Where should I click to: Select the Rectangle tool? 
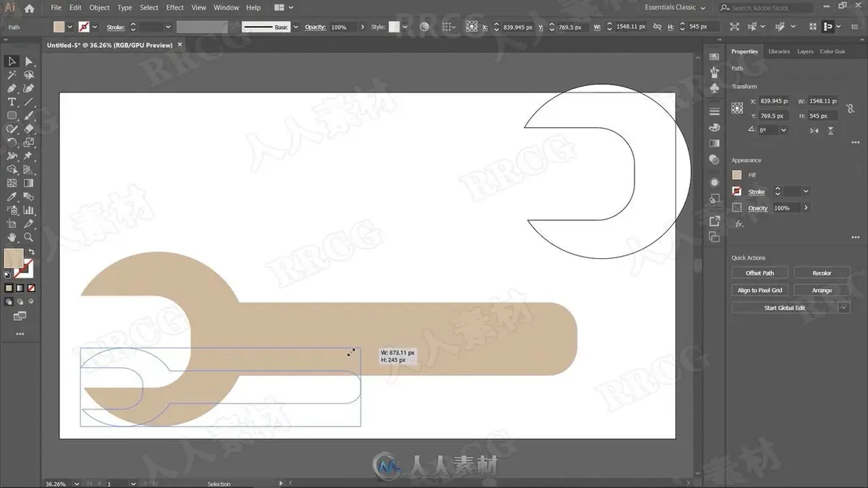(x=12, y=116)
